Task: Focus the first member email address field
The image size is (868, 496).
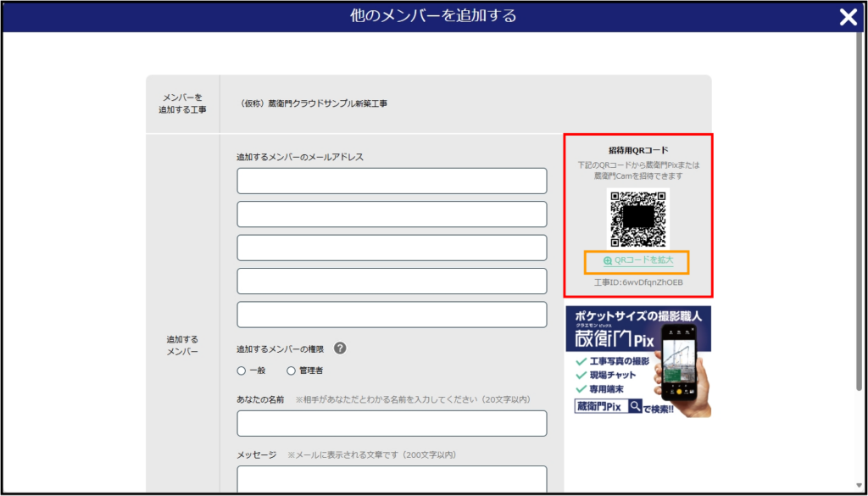Action: pos(392,181)
